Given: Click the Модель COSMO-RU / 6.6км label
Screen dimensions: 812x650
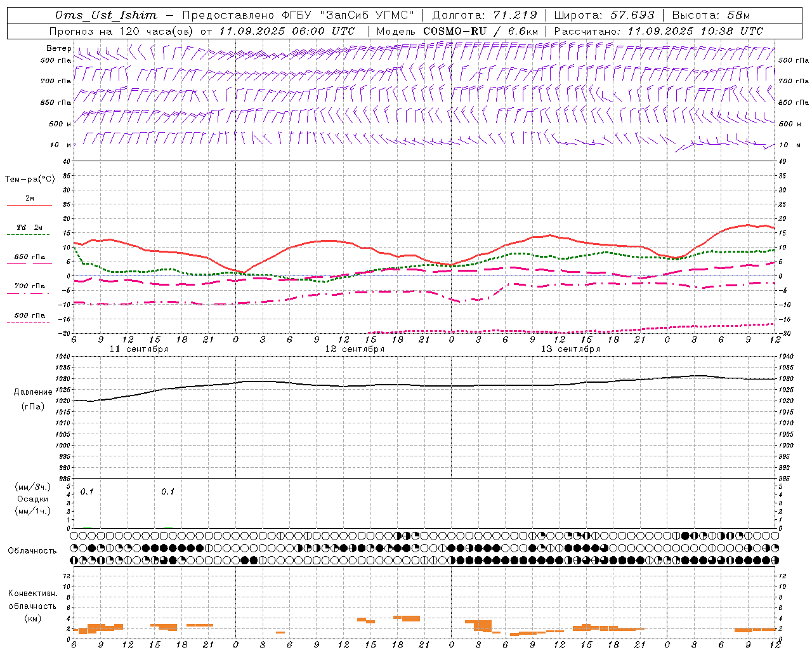Looking at the screenshot, I should coord(457,31).
